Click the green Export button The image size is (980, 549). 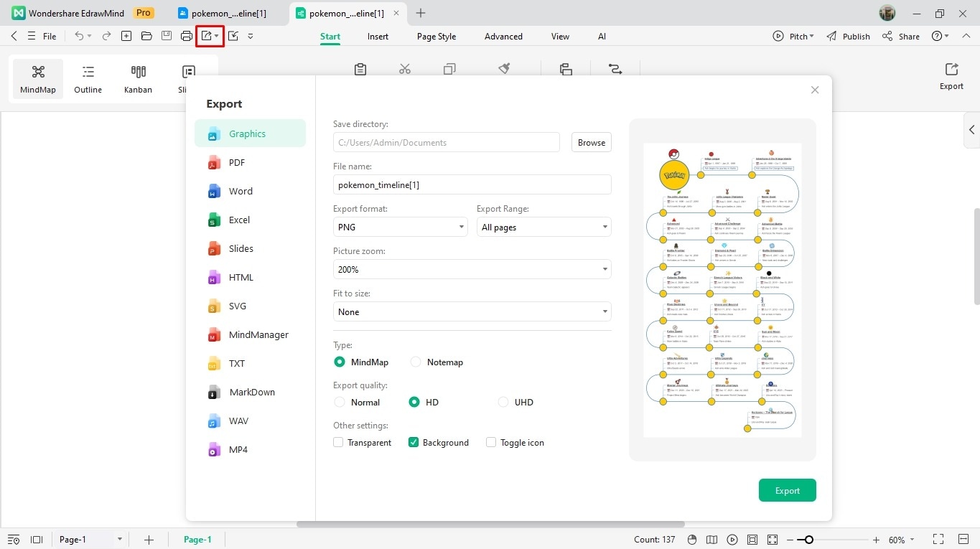(788, 490)
